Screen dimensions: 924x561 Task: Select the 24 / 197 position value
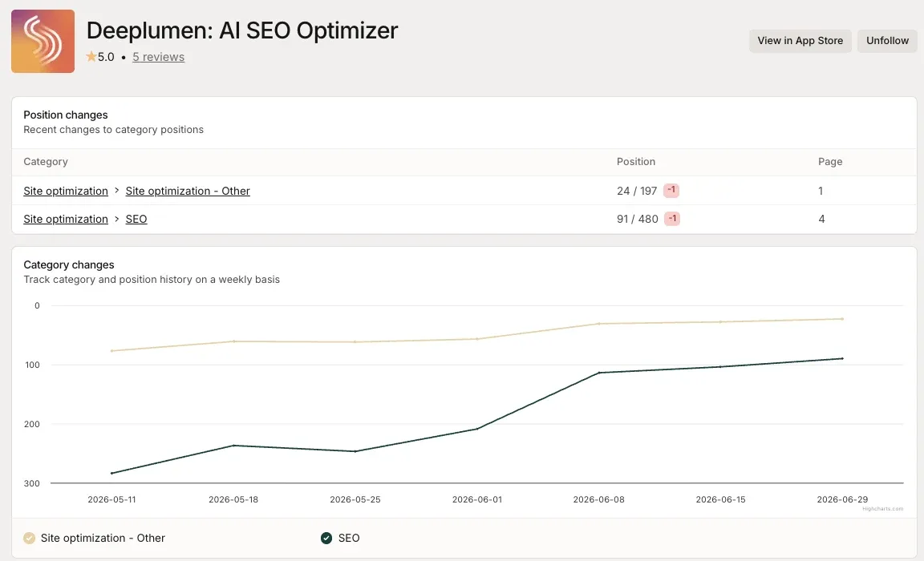pos(637,191)
